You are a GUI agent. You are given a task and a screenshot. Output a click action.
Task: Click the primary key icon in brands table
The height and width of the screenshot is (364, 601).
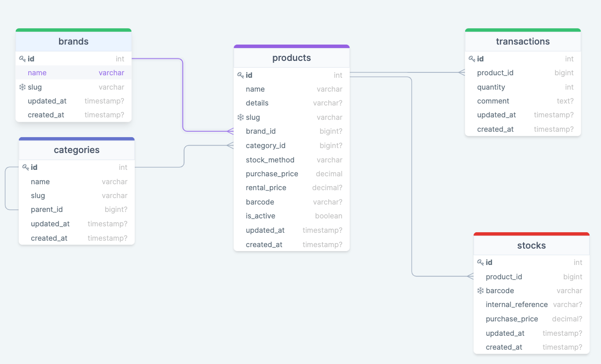(x=22, y=59)
